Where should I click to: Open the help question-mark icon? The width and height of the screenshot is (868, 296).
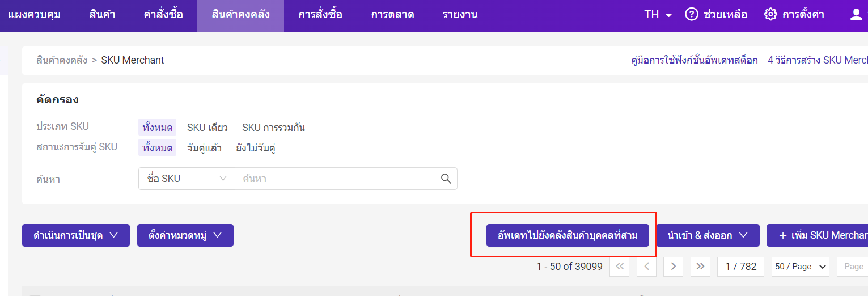[691, 15]
